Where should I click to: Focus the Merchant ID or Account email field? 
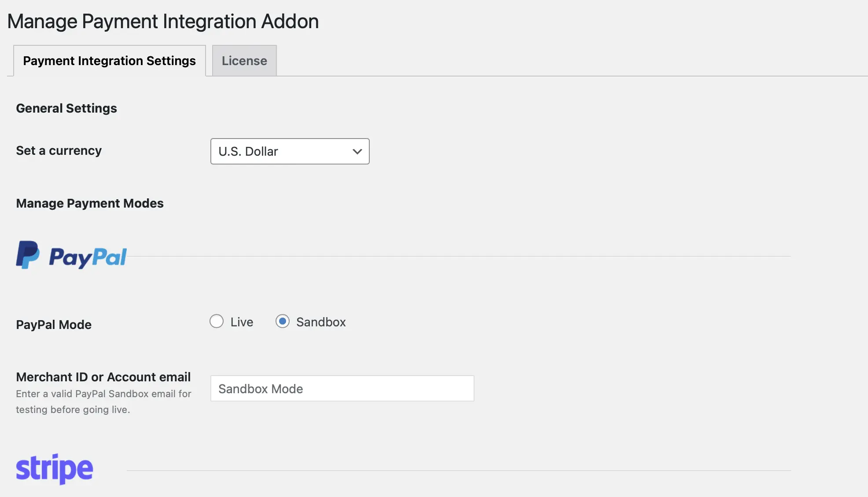(342, 388)
